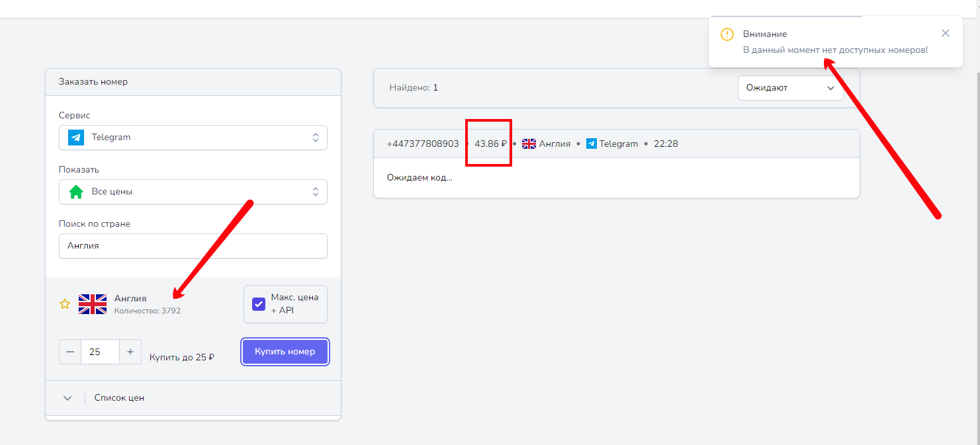Click the Telegram icon in the order row
This screenshot has height=445, width=980.
coord(592,143)
